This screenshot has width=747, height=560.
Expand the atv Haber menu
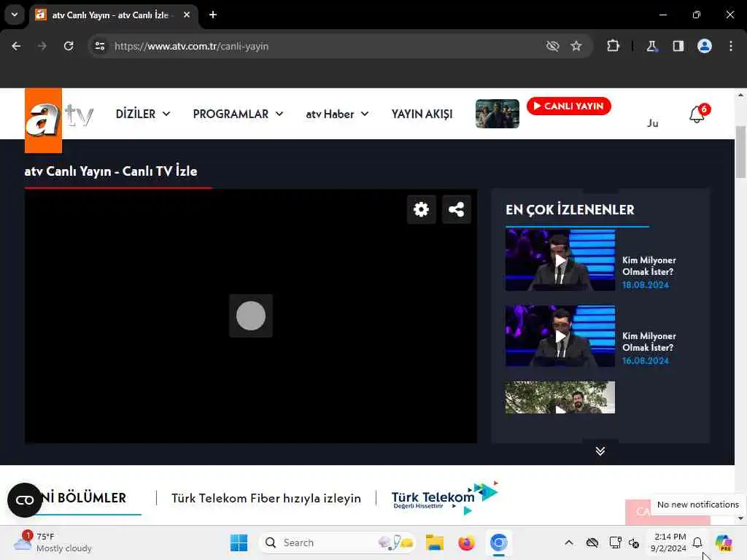point(337,114)
